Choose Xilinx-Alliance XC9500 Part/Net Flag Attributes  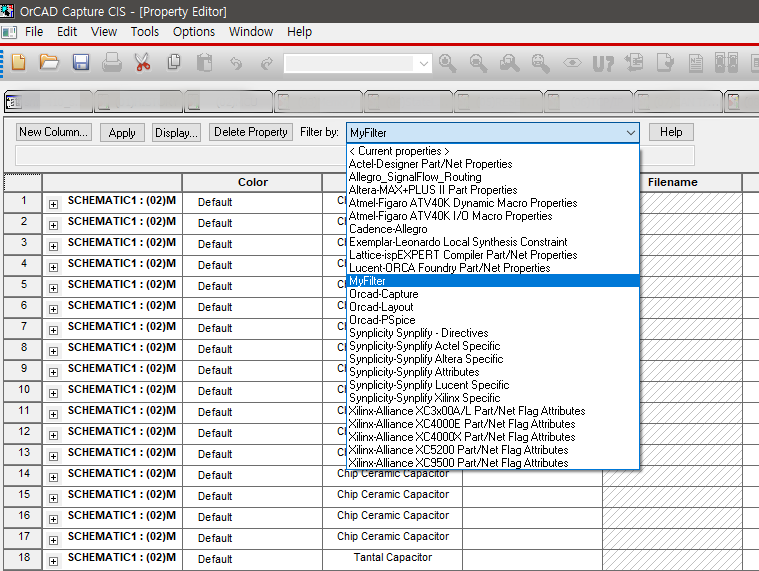[493, 463]
